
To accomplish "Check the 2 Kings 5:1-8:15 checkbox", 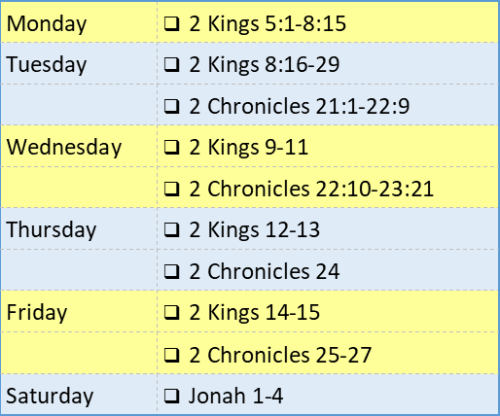I will pyautogui.click(x=172, y=24).
